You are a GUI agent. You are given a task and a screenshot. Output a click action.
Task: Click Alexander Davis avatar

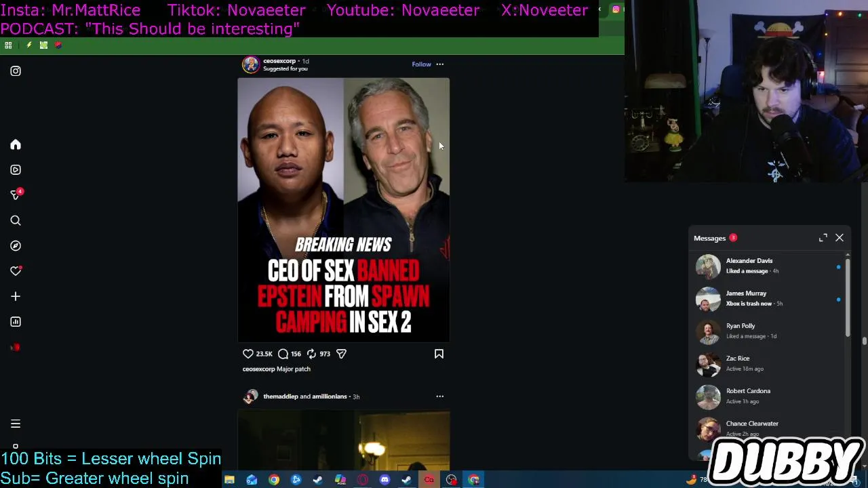coord(708,266)
